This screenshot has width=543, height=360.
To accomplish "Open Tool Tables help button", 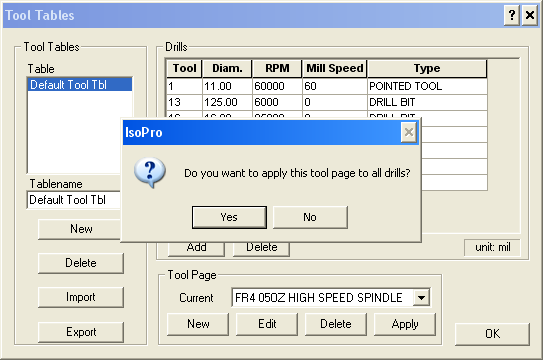I will (x=511, y=15).
